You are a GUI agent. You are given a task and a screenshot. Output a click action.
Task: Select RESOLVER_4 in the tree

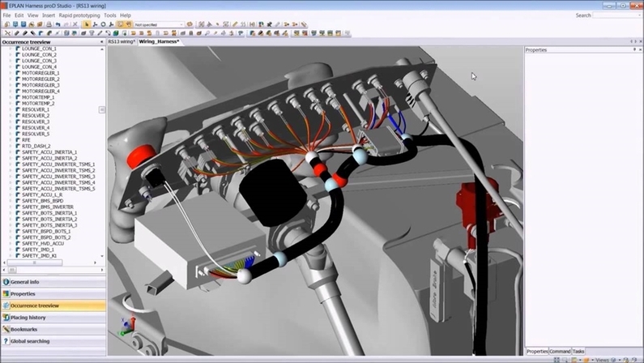click(x=36, y=128)
